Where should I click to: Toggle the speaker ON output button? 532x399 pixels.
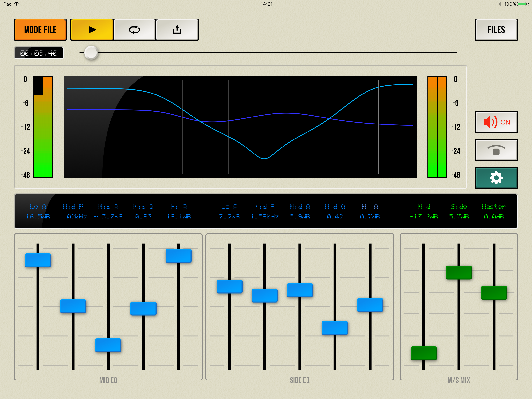pos(496,122)
